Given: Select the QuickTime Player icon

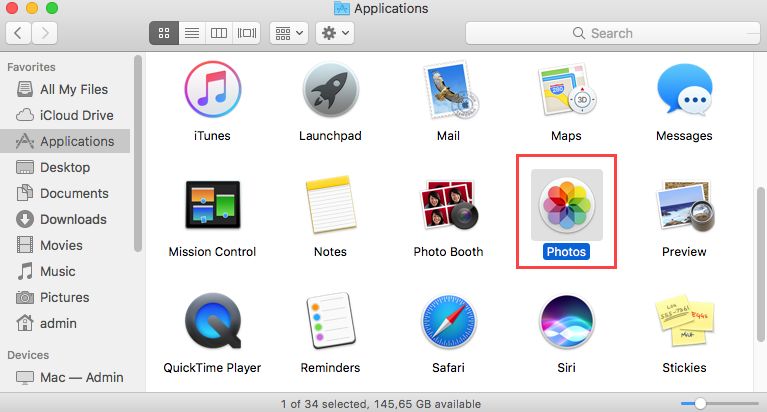Looking at the screenshot, I should (212, 321).
